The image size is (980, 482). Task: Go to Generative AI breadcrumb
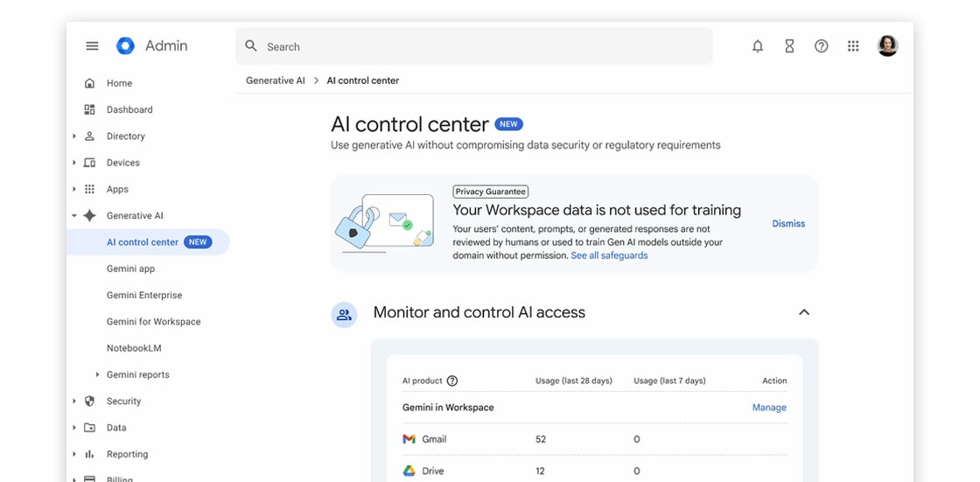276,80
